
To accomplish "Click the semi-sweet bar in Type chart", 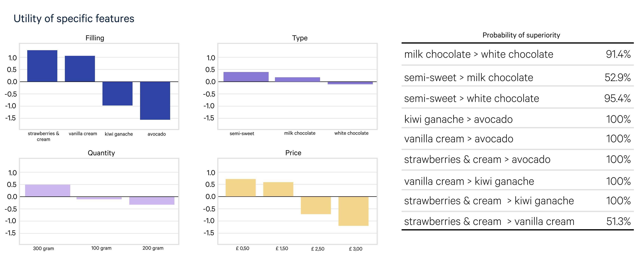I will click(x=246, y=77).
